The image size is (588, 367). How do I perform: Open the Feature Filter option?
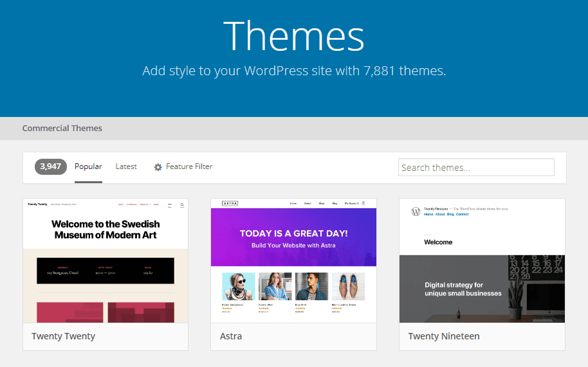189,166
